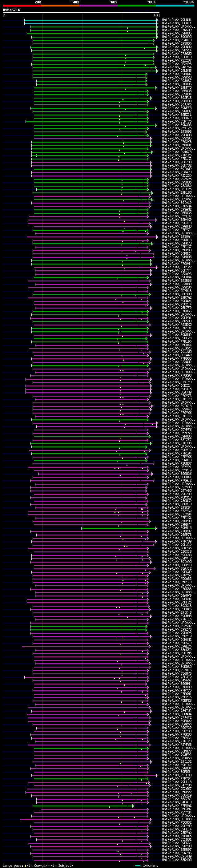Click the UniRef100_B9RUD5 hit name
This screenshot has width=197, height=868.
(x=177, y=436)
